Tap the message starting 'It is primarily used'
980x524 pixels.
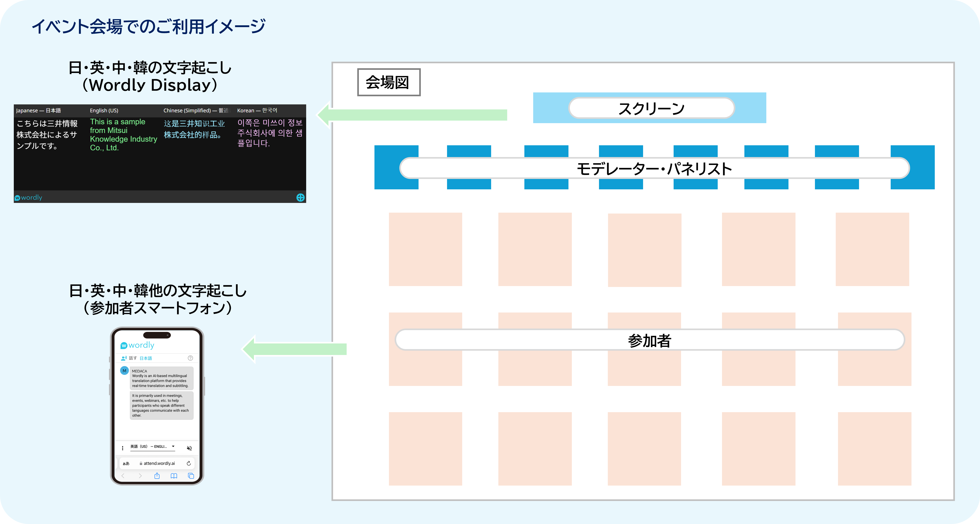[162, 405]
